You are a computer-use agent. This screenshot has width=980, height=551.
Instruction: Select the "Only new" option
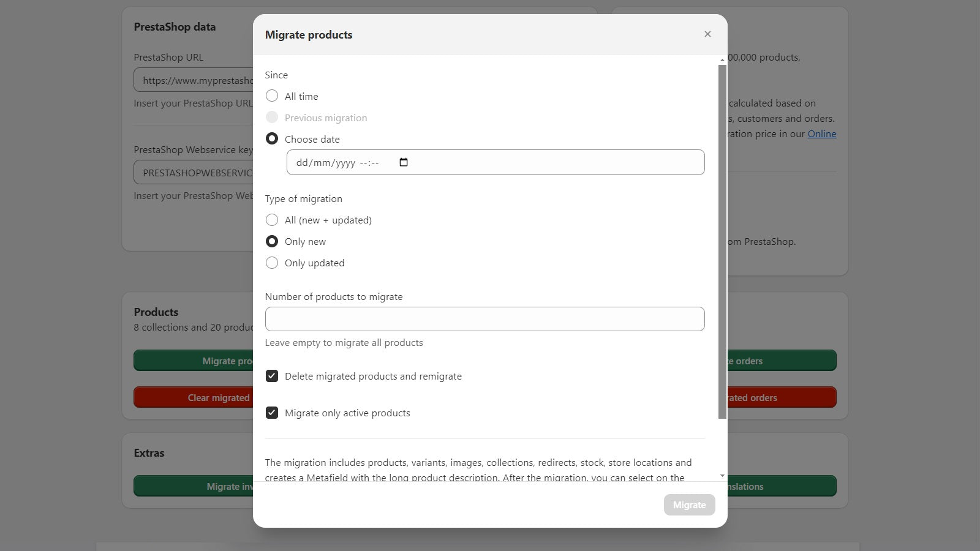click(272, 241)
